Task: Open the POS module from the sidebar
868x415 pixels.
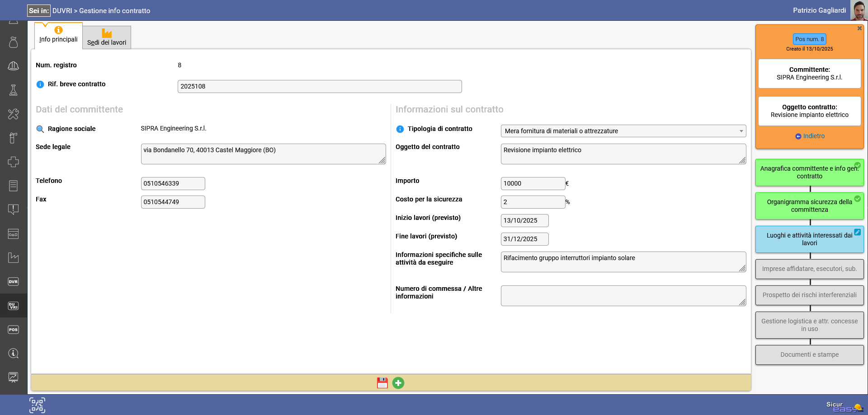Action: pos(13,330)
